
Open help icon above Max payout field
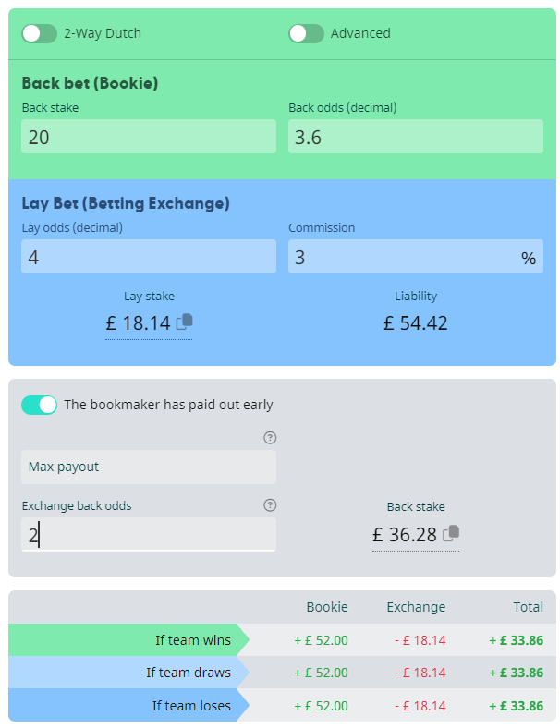[270, 438]
